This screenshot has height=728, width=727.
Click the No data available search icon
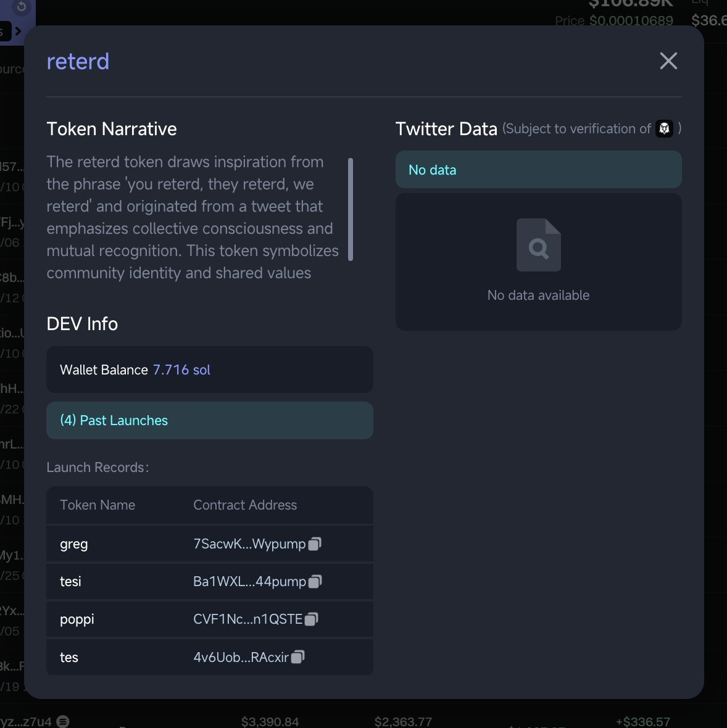538,245
